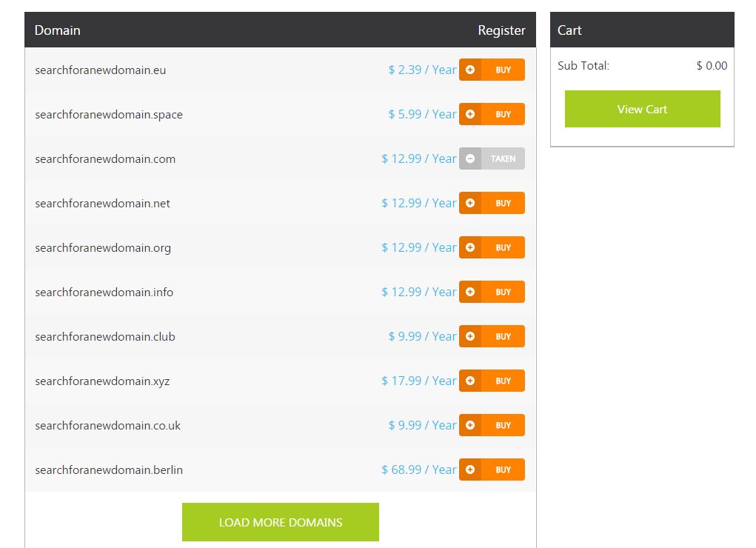This screenshot has width=756, height=548.
Task: Click the Cart panel title
Action: coord(569,30)
